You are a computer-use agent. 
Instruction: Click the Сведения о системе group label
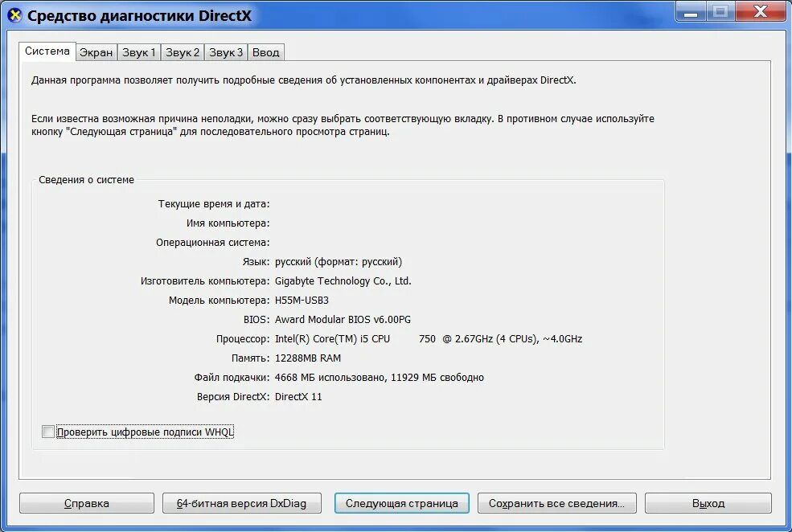[86, 180]
